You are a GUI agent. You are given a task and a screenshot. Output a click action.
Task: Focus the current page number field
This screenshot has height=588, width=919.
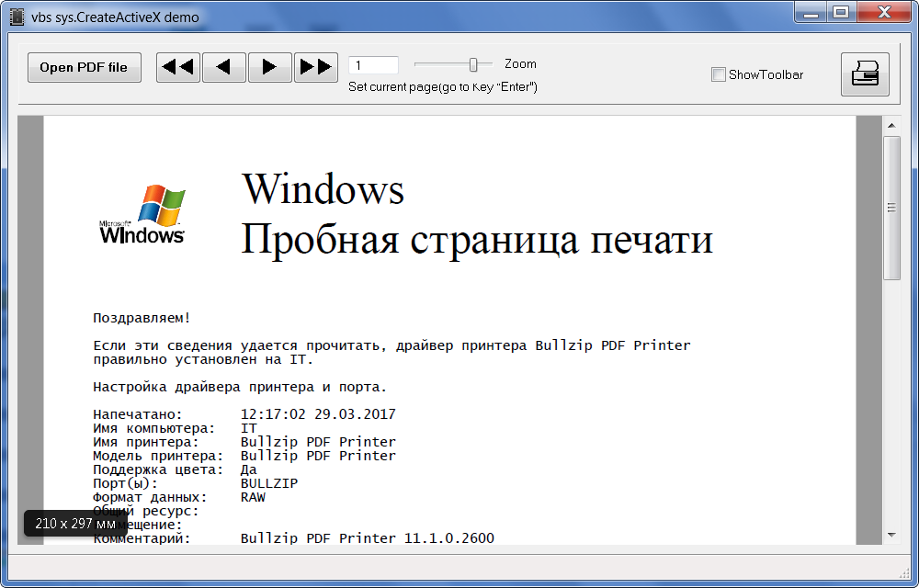[373, 65]
